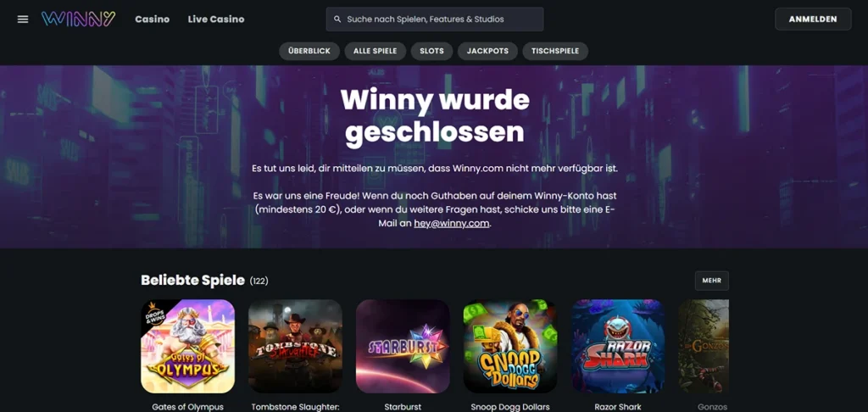Select the Tischspiele filter tab
This screenshot has height=412, width=868.
[555, 51]
